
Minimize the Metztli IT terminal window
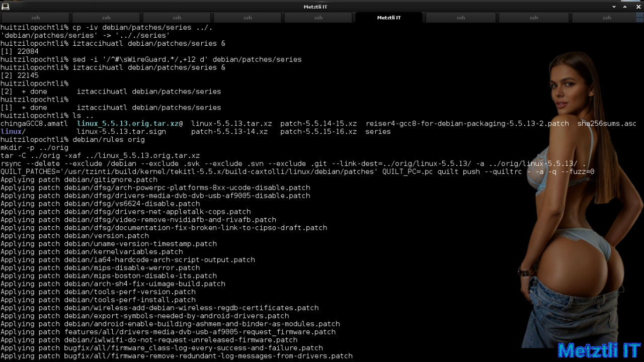coord(614,7)
